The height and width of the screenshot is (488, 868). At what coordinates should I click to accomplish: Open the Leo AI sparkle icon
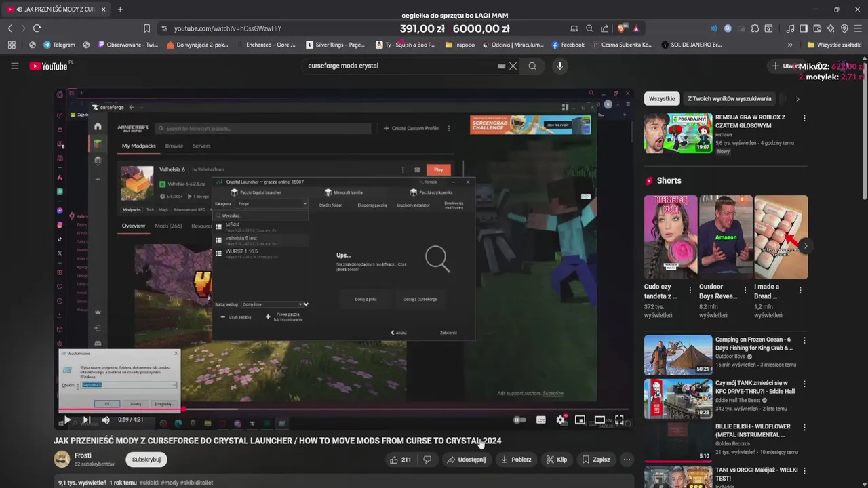point(831,28)
